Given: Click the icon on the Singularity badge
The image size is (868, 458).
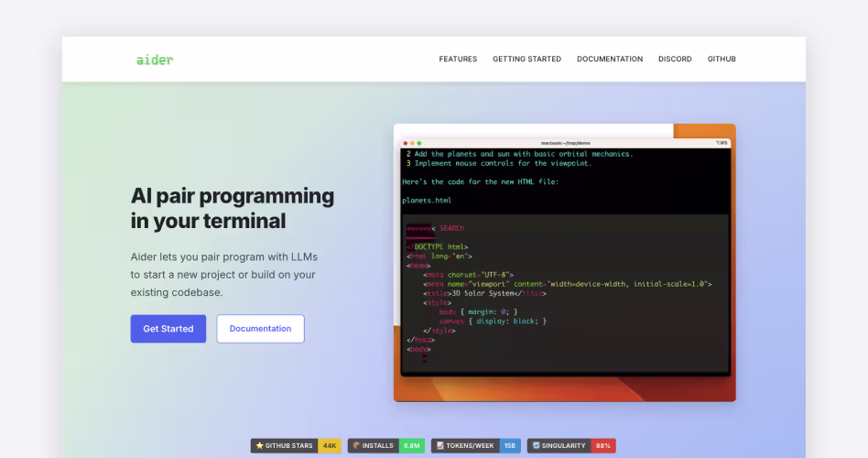Looking at the screenshot, I should [536, 445].
